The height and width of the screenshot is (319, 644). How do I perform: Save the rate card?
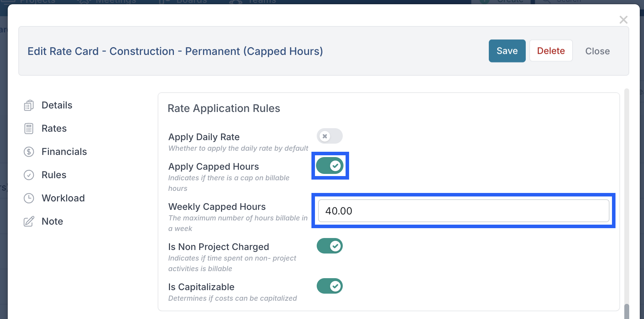(x=507, y=51)
